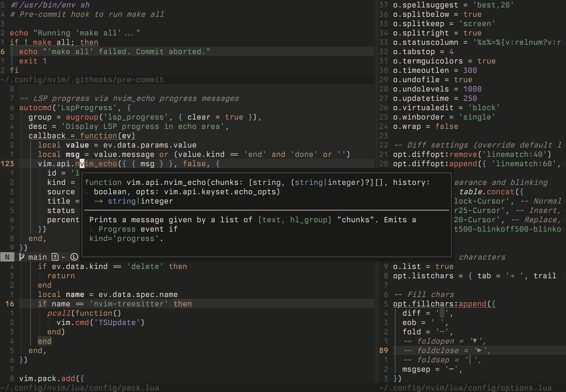Click the main branch name in statusline
Image resolution: width=566 pixels, height=392 pixels.
click(x=37, y=257)
